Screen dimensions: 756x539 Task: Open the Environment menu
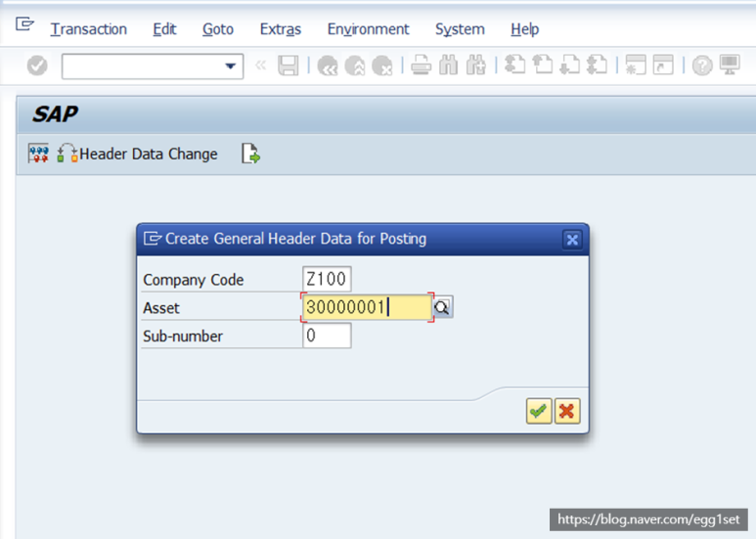[x=369, y=29]
